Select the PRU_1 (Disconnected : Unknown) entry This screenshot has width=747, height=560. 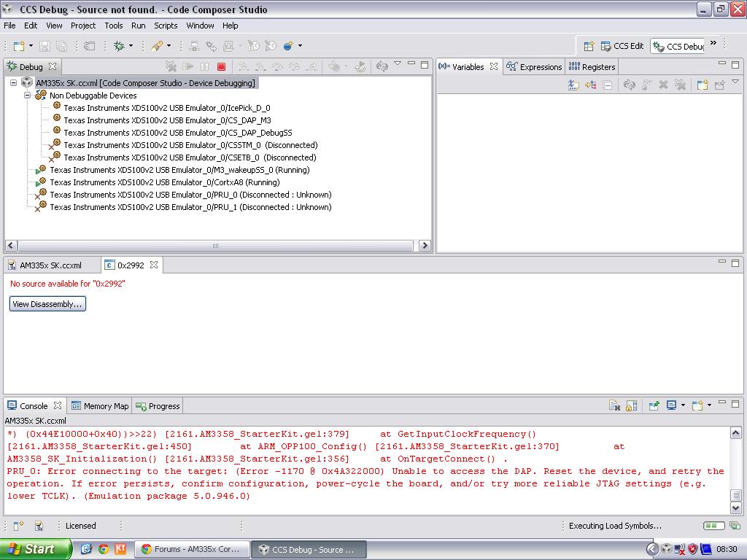point(190,207)
